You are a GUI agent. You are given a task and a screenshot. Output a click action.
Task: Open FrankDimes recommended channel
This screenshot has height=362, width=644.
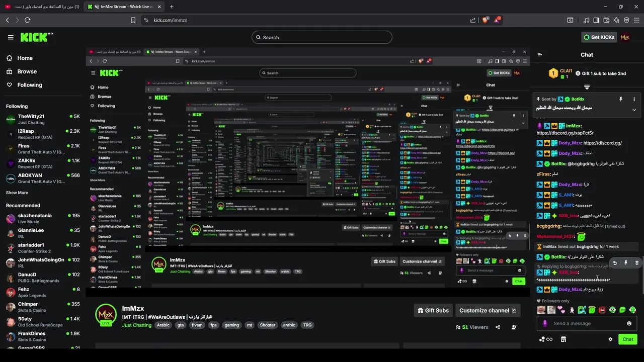point(43,336)
